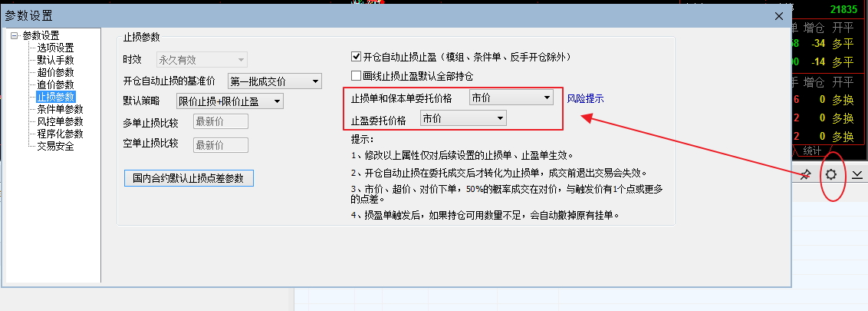Open the 止损单和保本单委托价格 dropdown

pos(511,98)
